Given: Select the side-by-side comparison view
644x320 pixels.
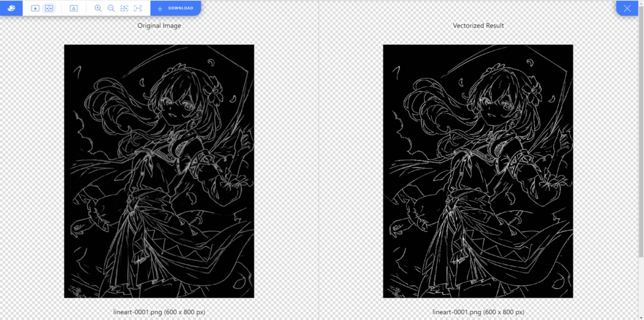Looking at the screenshot, I should click(x=49, y=8).
